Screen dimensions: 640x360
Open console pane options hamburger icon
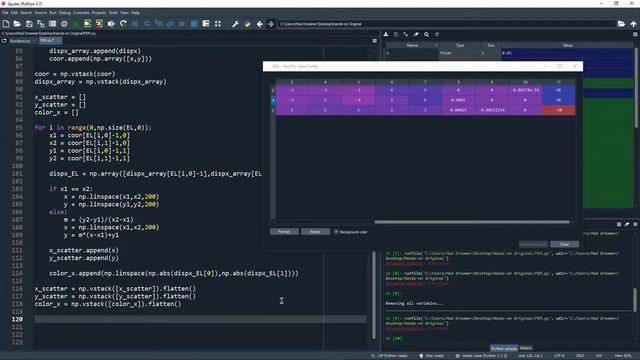click(636, 224)
